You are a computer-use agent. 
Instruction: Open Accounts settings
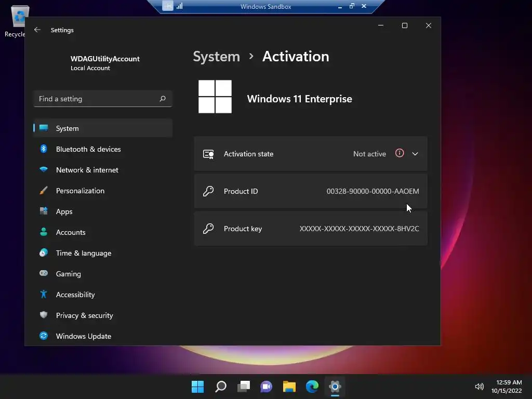pyautogui.click(x=103, y=232)
